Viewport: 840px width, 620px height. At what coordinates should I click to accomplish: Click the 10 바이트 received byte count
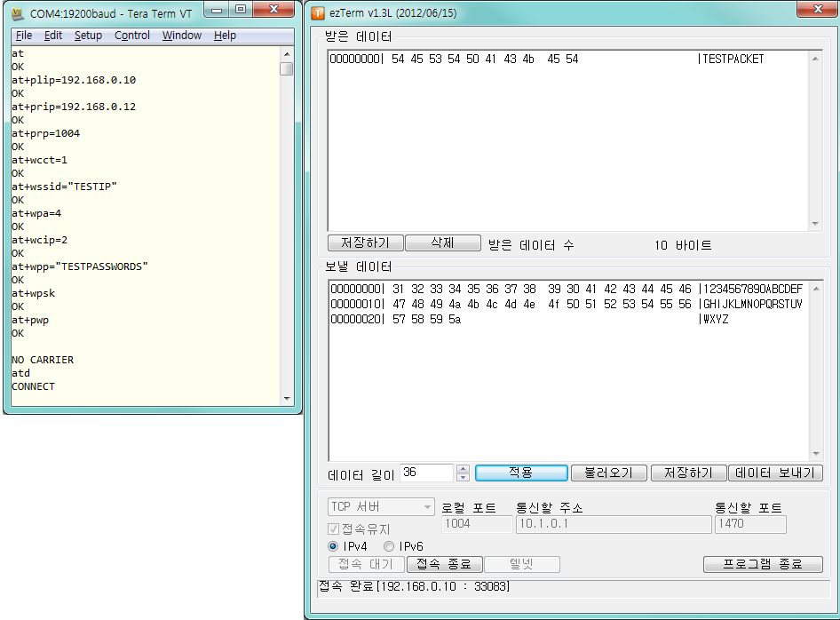[x=683, y=245]
